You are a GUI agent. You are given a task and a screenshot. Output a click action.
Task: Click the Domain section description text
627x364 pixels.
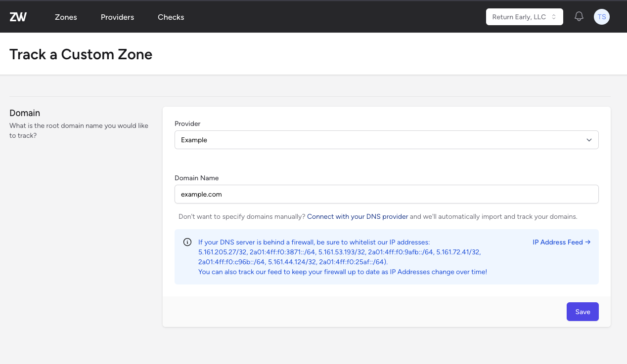79,130
